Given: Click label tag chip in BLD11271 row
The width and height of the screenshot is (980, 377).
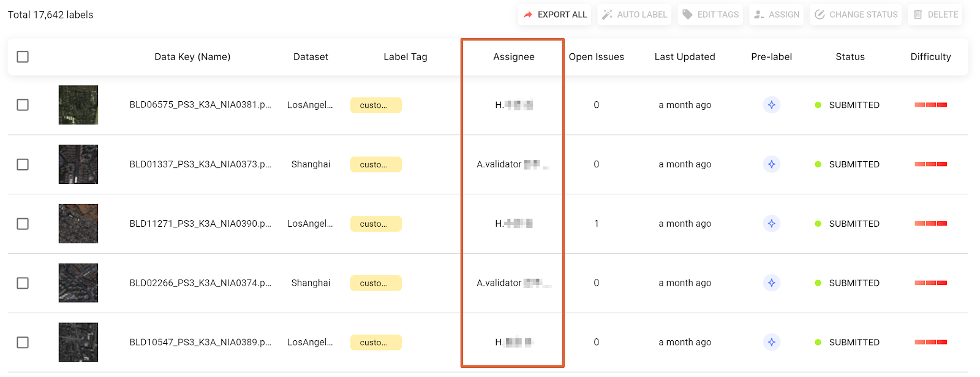Looking at the screenshot, I should [376, 224].
